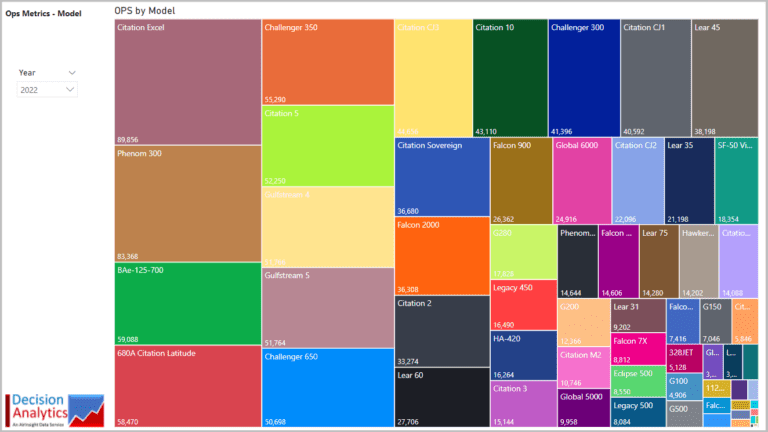Click the 83,368 value label
768x432 pixels.
point(127,256)
